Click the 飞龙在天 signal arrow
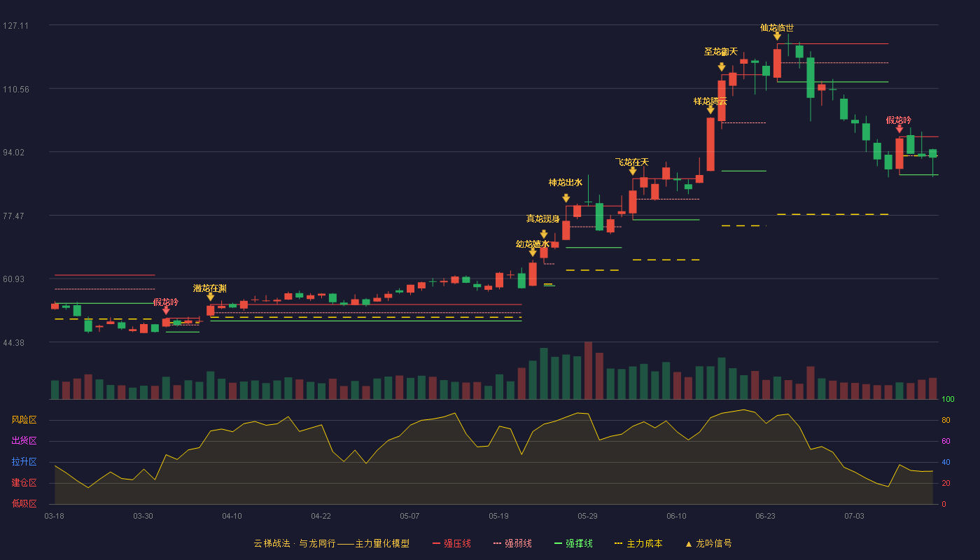The image size is (980, 560). 633,171
